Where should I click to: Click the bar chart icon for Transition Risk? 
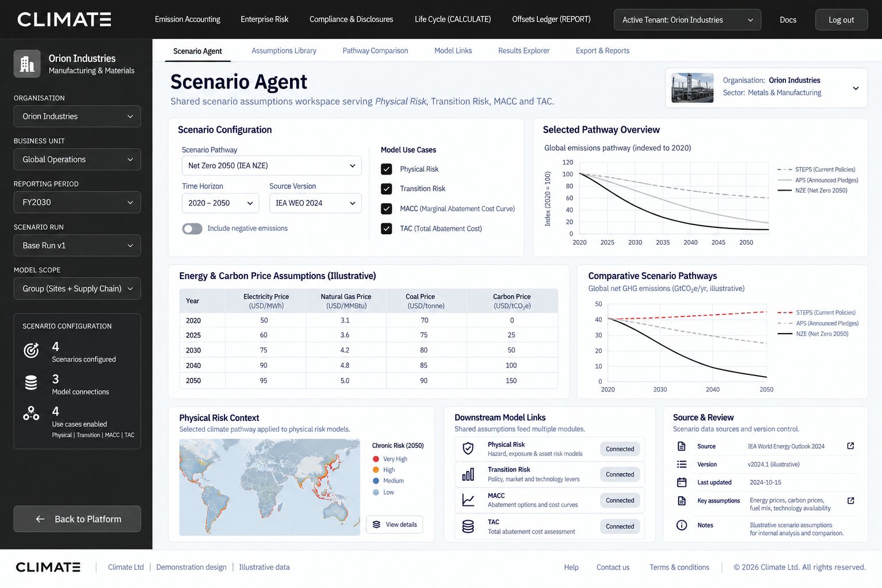coord(468,474)
